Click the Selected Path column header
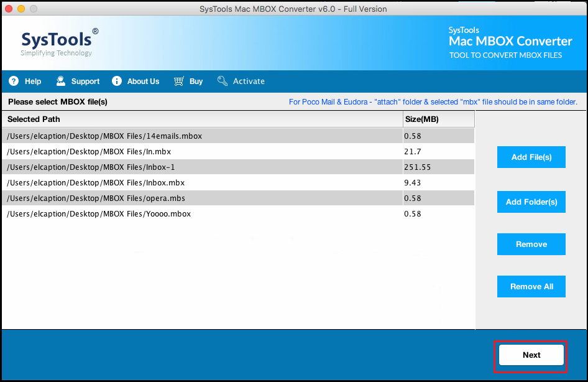The width and height of the screenshot is (588, 382). pyautogui.click(x=203, y=119)
